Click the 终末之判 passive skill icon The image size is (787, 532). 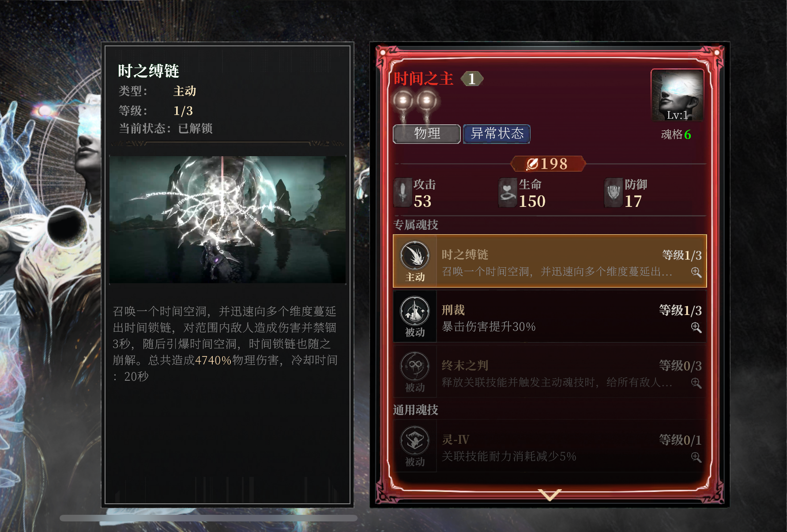point(414,366)
